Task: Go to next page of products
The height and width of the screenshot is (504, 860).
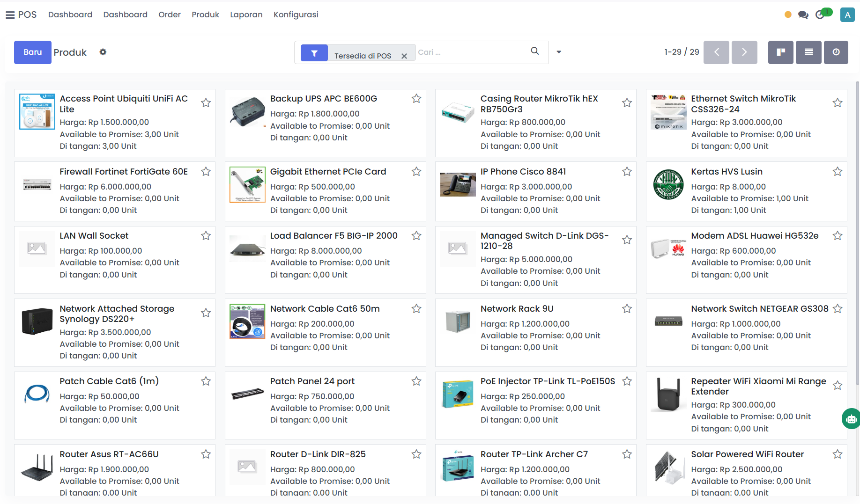Action: click(744, 52)
